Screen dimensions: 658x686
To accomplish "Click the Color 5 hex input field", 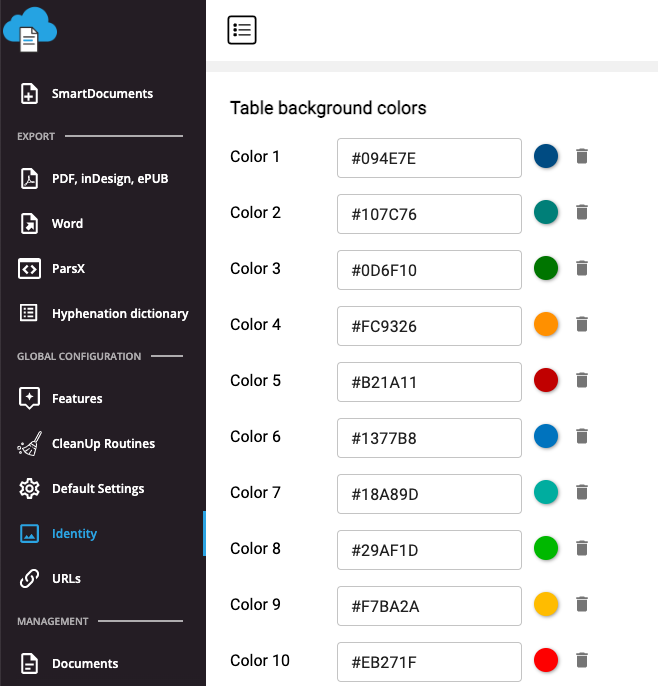I will [429, 382].
